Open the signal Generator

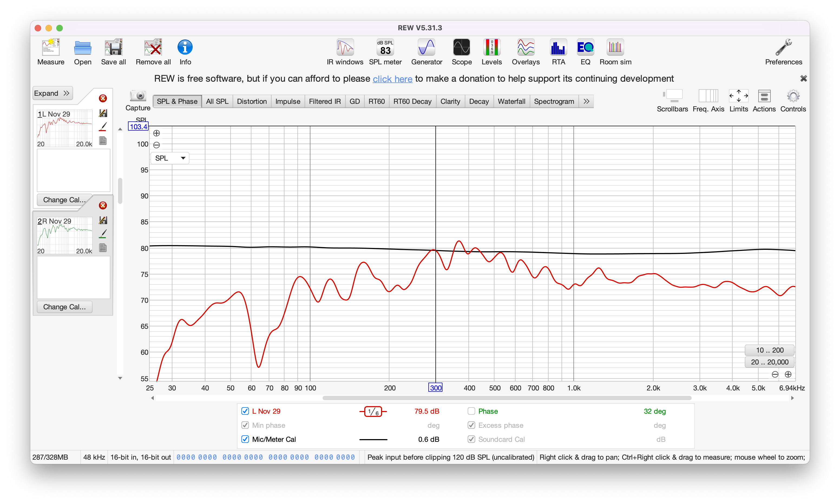click(426, 52)
